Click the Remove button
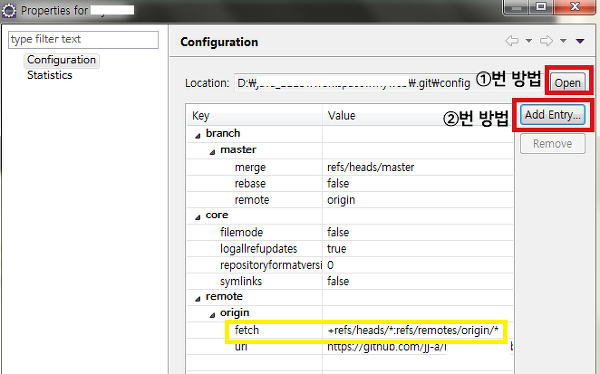This screenshot has width=600, height=374. coord(553,144)
